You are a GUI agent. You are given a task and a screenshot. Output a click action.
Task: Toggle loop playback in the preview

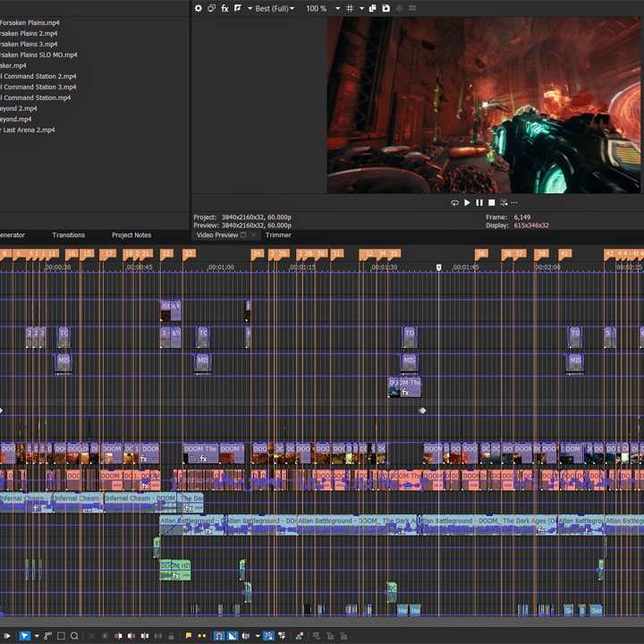point(454,203)
